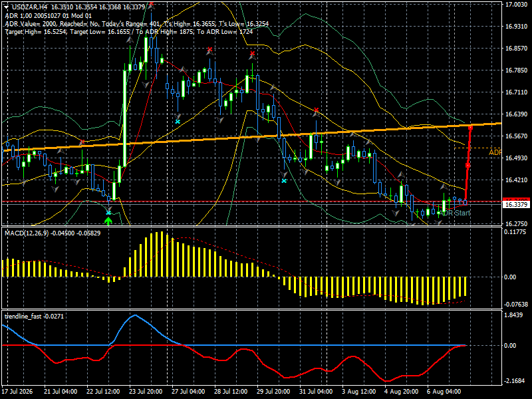Click the '17 Jul 2026' date label
This screenshot has height=399, width=532.
pos(17,392)
